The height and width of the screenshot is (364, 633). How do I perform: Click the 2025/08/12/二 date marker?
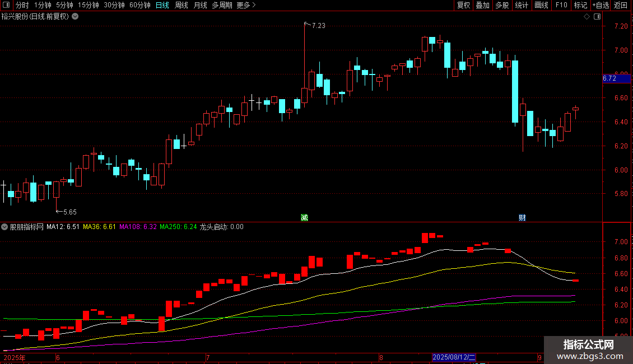[454, 357]
